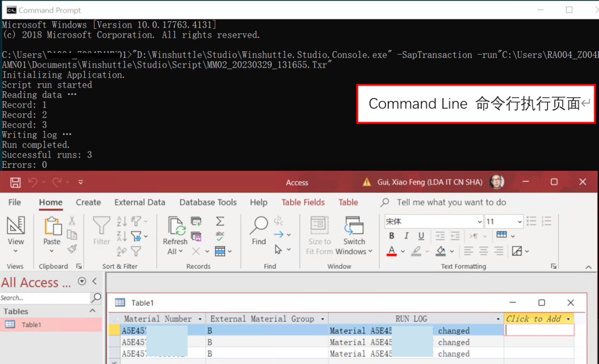Sort descending with the Z-A icon
This screenshot has width=599, height=364.
pos(121,236)
